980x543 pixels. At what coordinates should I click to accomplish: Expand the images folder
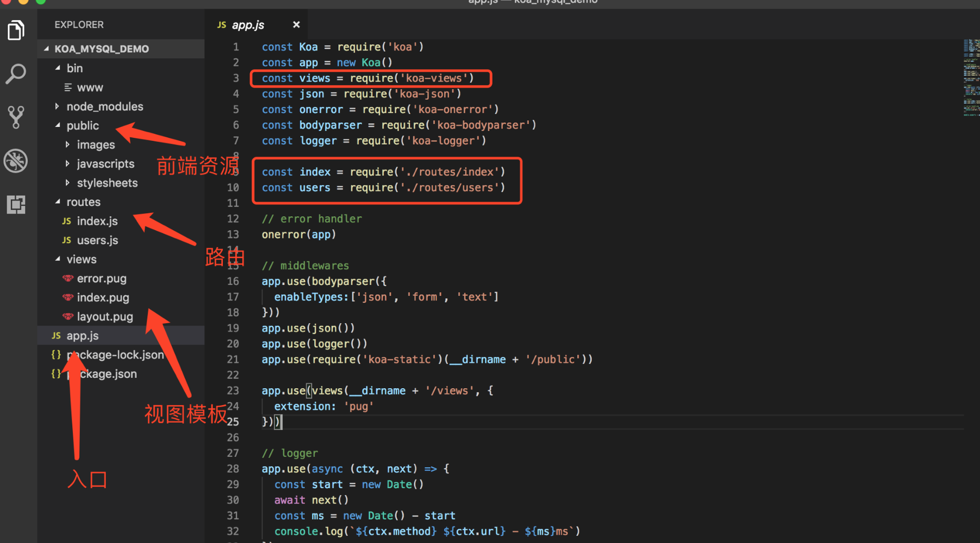[x=68, y=145]
